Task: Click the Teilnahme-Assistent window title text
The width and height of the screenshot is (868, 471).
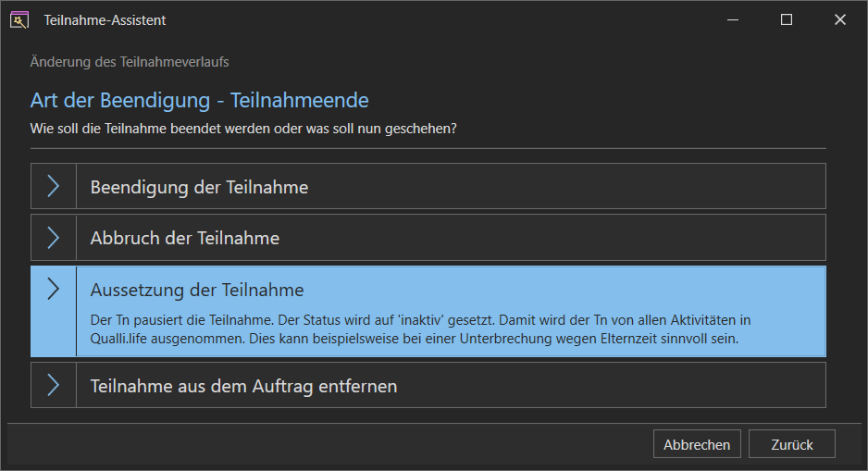Action: pos(105,20)
